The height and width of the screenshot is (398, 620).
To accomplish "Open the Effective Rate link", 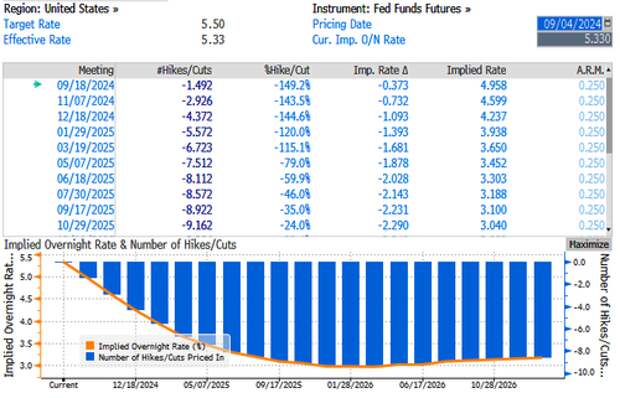I will point(37,40).
